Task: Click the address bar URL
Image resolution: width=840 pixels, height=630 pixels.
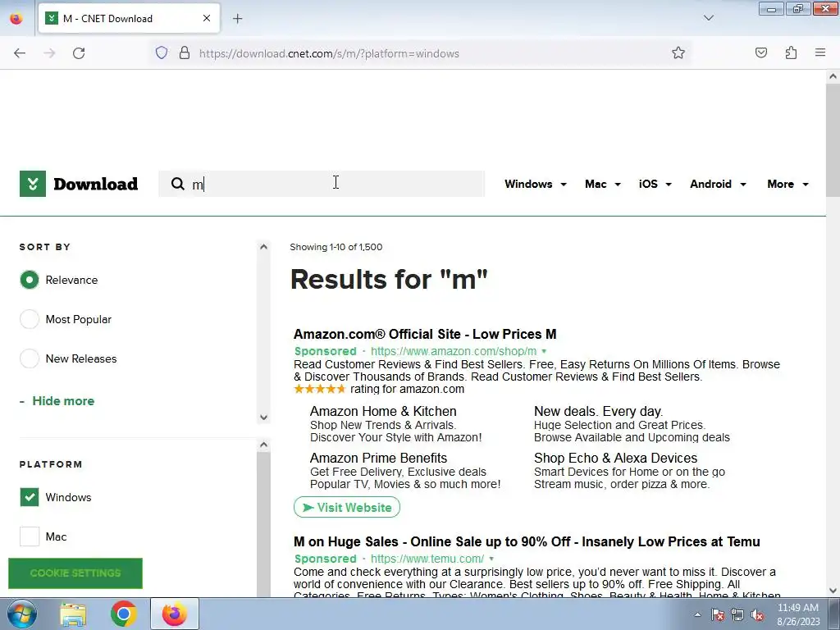Action: [329, 53]
